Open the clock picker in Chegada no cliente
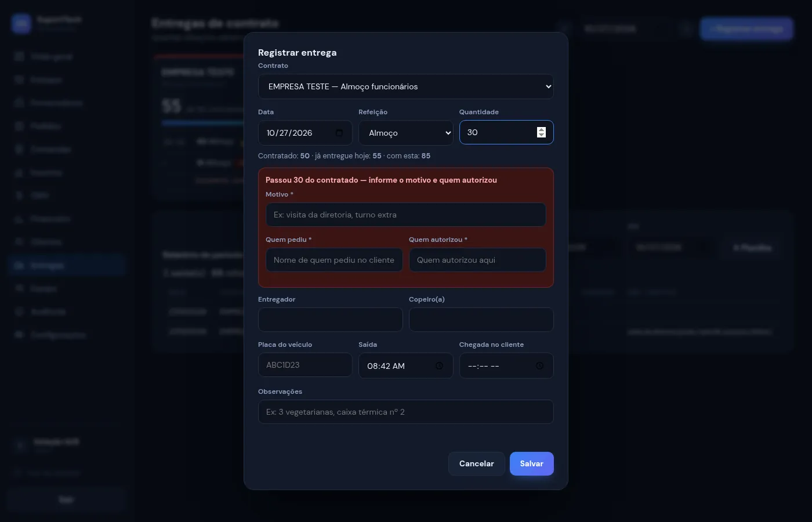 tap(539, 366)
